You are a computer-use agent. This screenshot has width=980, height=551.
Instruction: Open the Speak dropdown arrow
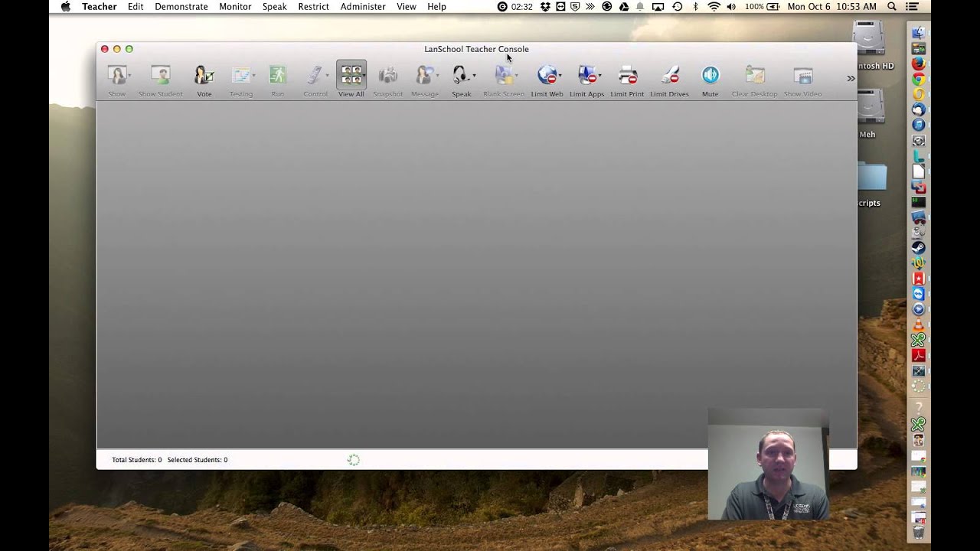(474, 75)
